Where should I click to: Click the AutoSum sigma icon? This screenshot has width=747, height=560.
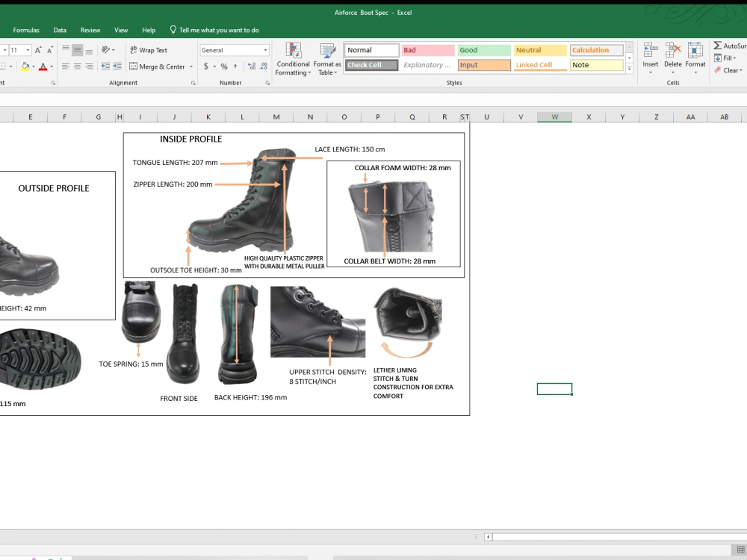717,46
